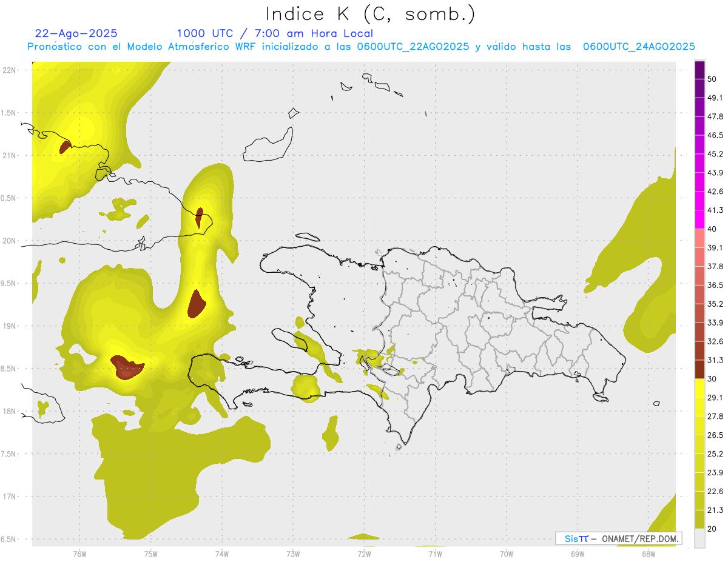
Task: Click the '71W' longitude label
Action: pyautogui.click(x=435, y=554)
